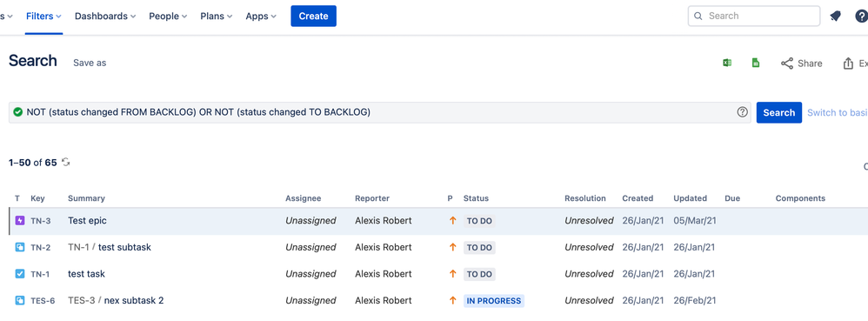The width and height of the screenshot is (868, 321).
Task: Expand the People dropdown menu
Action: tap(168, 16)
